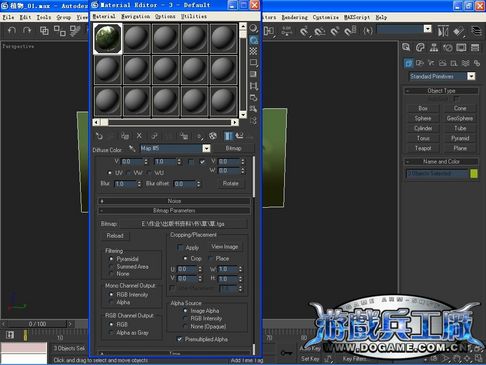Select the Shapes category icon
Viewport: 486px width, 365px height.
click(x=420, y=63)
